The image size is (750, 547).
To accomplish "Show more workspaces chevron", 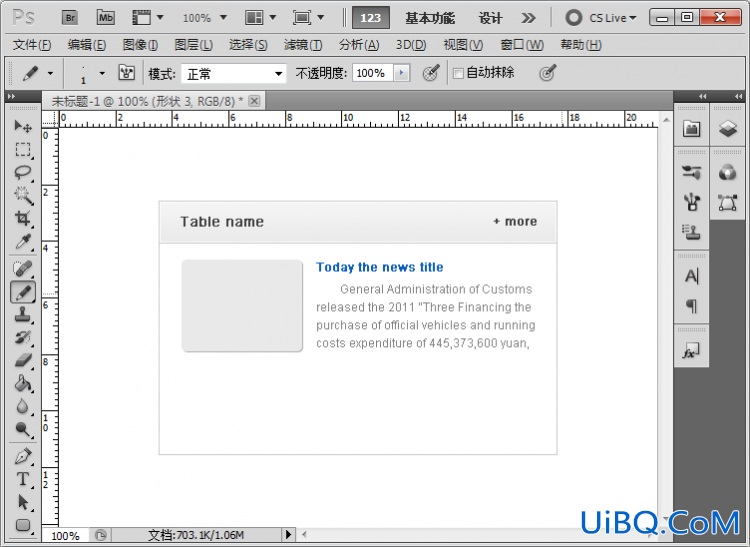I will point(528,18).
